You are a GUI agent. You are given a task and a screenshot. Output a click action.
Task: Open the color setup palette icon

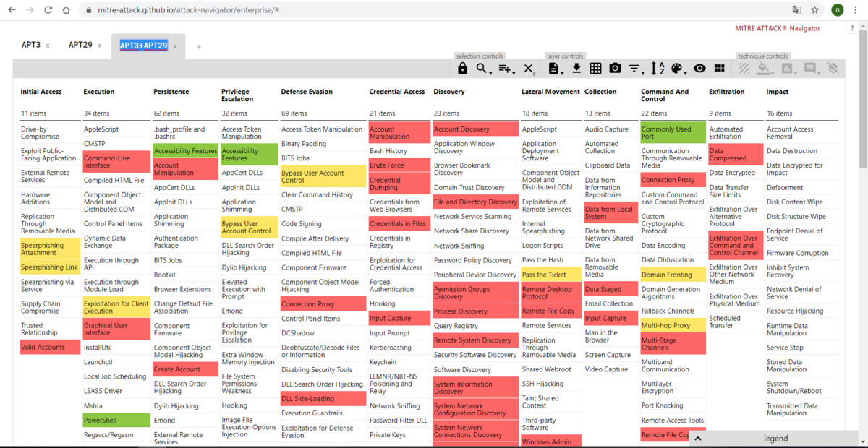pyautogui.click(x=678, y=68)
